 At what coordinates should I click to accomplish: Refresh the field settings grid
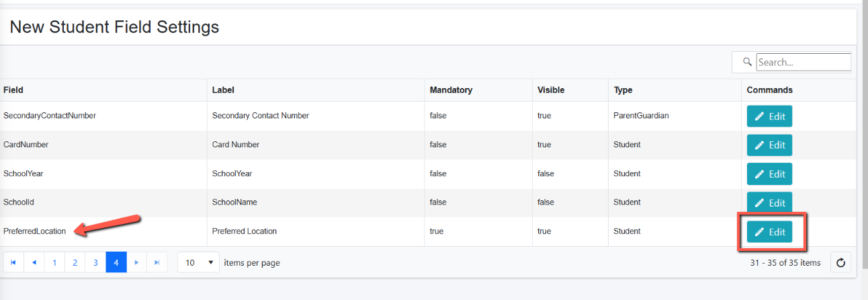[840, 263]
